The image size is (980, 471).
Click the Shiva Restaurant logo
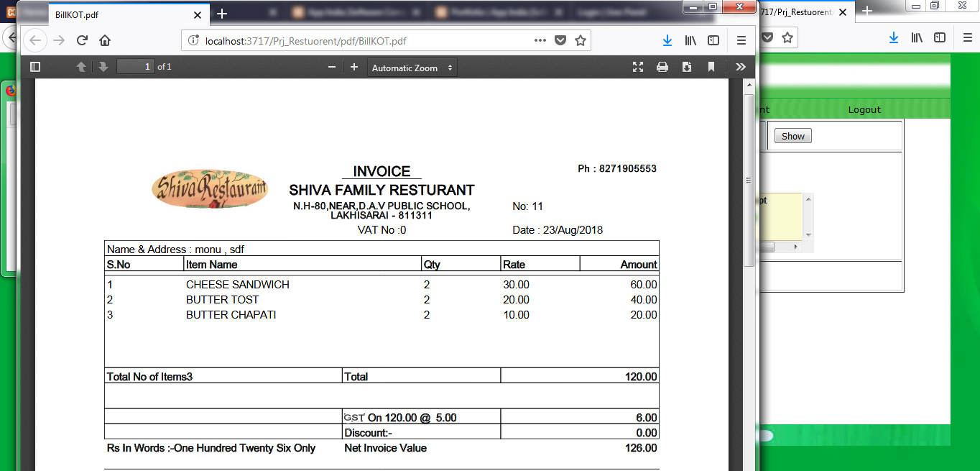click(209, 189)
